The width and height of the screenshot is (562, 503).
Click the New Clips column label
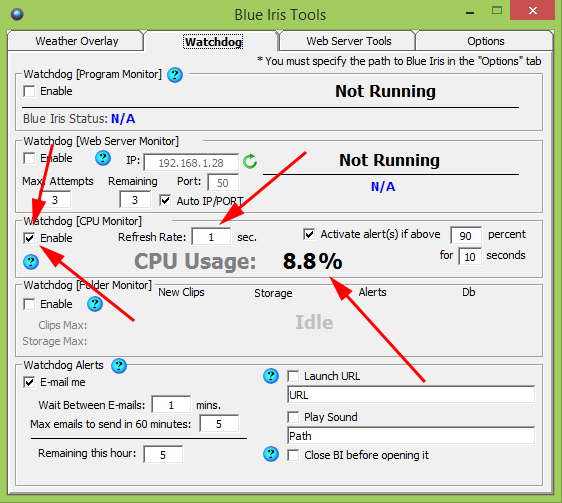click(181, 292)
